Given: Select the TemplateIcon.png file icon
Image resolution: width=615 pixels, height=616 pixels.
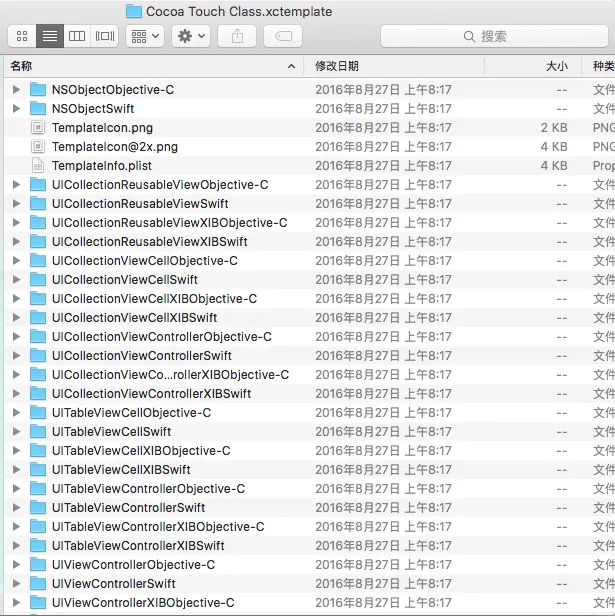Looking at the screenshot, I should [x=38, y=128].
